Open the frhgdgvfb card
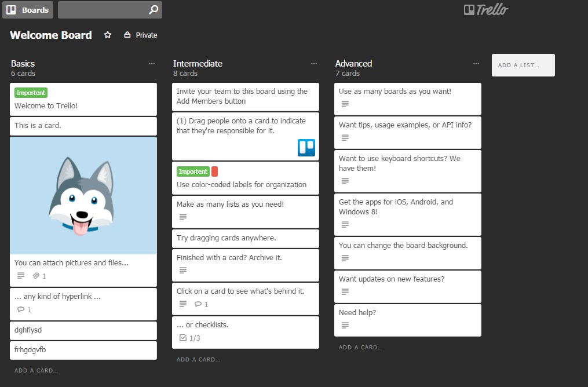This screenshot has height=387, width=588. click(83, 351)
